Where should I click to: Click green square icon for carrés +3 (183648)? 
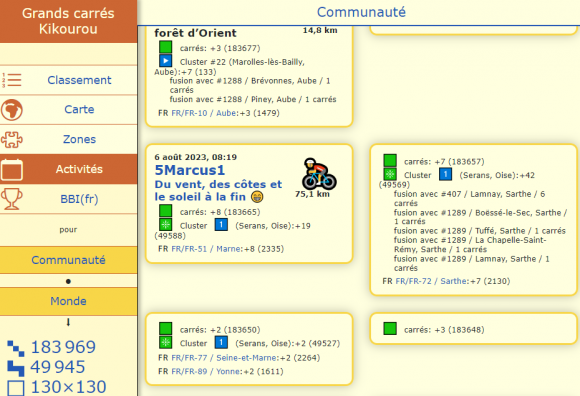390,328
